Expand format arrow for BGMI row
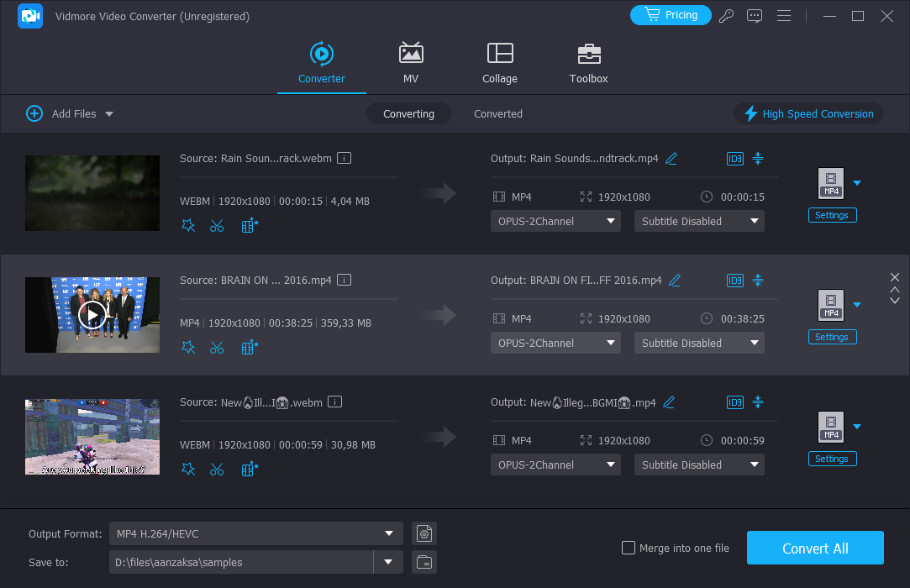This screenshot has width=910, height=588. click(x=857, y=427)
